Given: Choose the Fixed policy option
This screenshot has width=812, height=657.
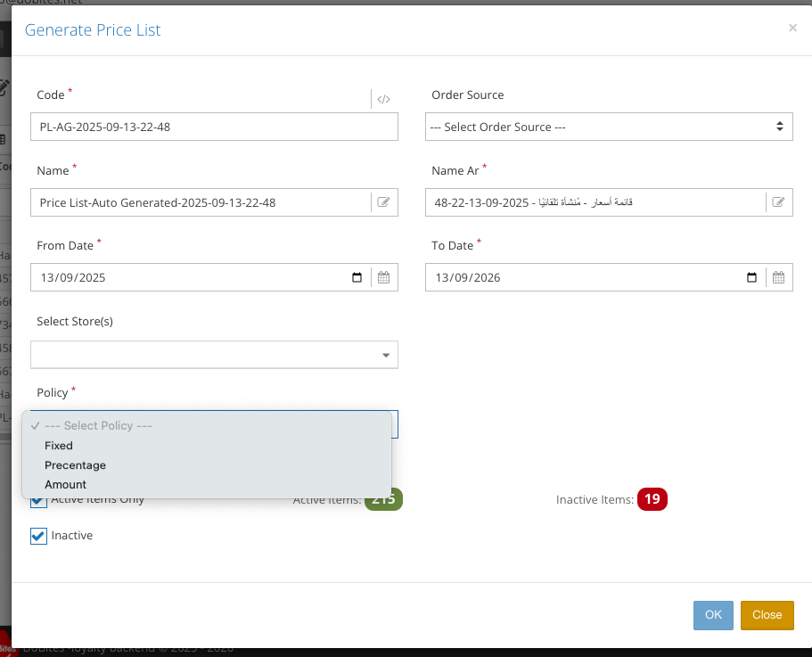Looking at the screenshot, I should click(x=59, y=446).
